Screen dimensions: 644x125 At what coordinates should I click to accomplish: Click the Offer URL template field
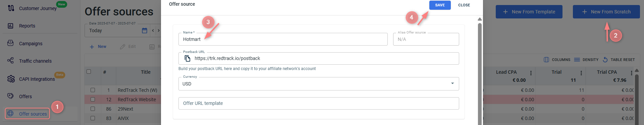click(x=319, y=103)
